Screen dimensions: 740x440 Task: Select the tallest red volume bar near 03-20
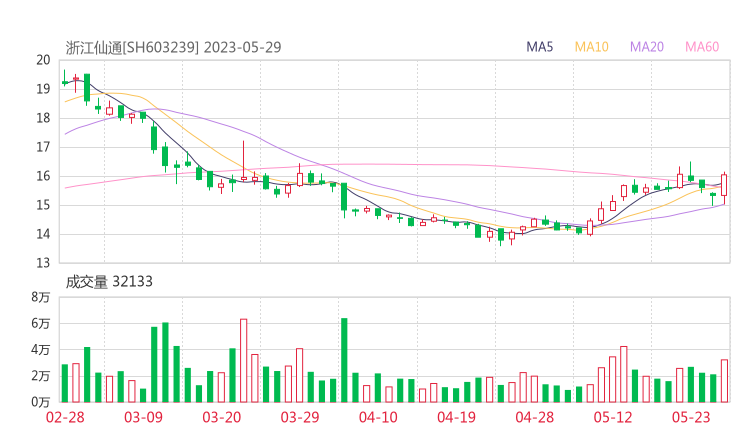244,361
